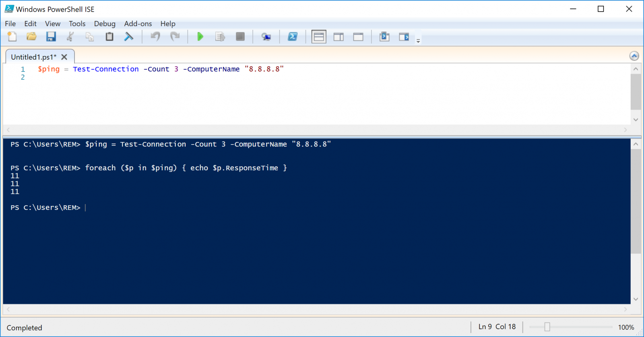Image resolution: width=644 pixels, height=337 pixels.
Task: Show Command Add-on pane icon
Action: 404,37
